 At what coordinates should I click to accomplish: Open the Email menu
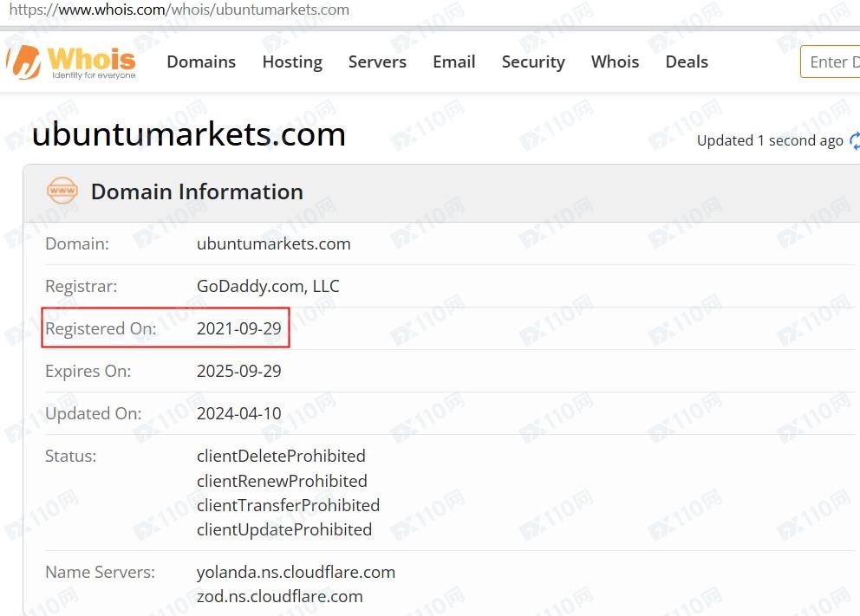tap(454, 62)
